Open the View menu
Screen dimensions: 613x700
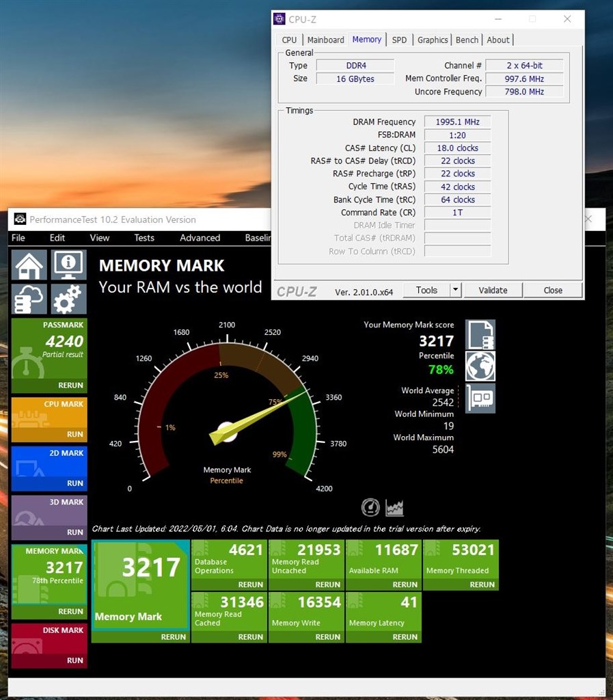[100, 237]
